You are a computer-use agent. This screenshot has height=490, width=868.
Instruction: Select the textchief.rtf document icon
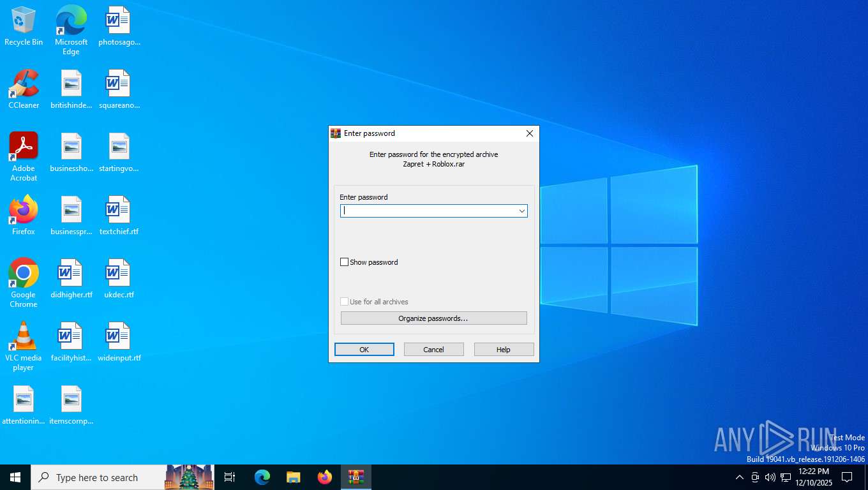(x=119, y=216)
